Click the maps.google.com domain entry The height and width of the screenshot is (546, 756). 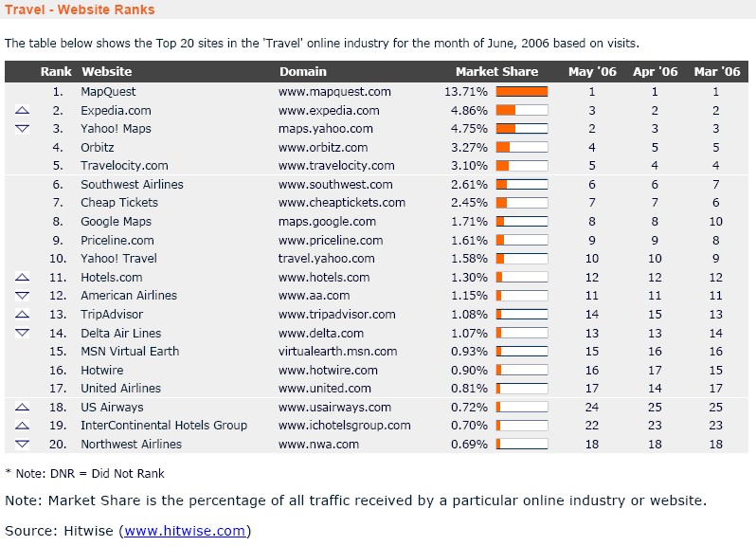click(327, 222)
